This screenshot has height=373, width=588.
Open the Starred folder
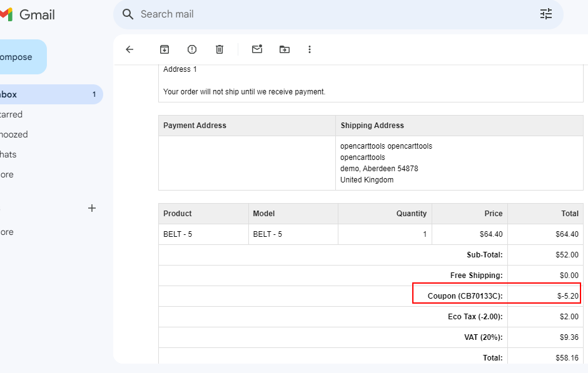(11, 114)
